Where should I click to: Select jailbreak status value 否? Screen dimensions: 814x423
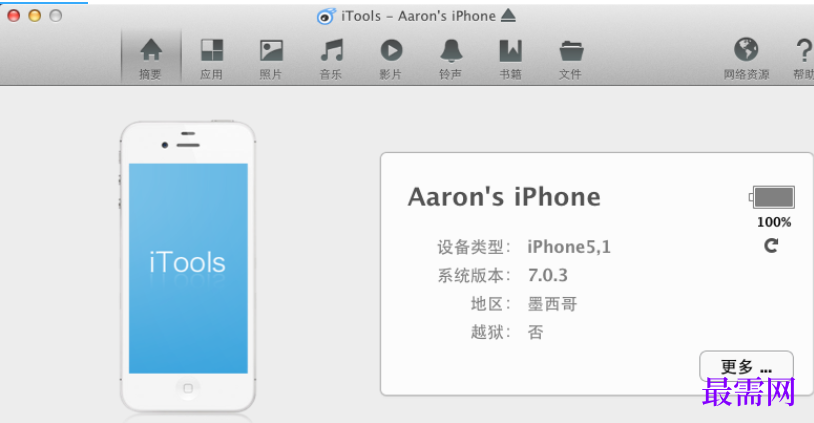point(536,332)
